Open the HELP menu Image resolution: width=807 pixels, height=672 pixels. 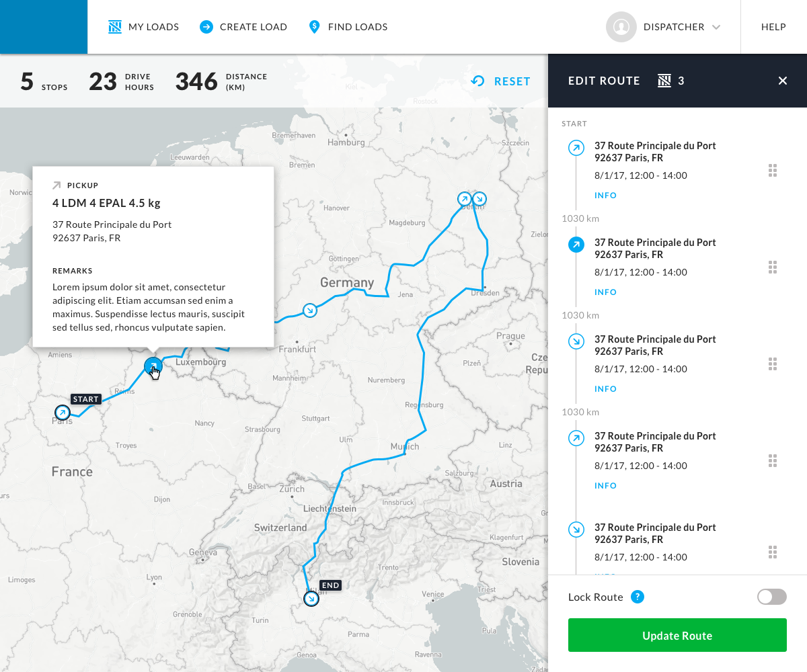[x=773, y=27]
